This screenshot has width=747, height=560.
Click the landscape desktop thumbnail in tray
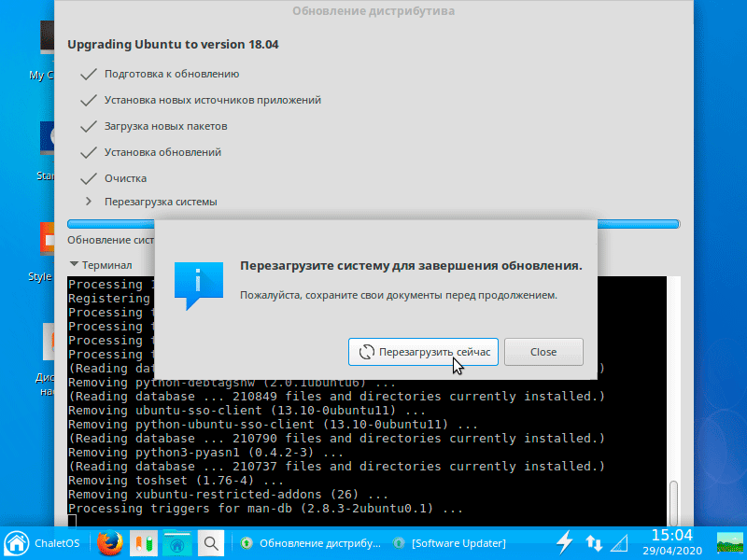tap(730, 543)
